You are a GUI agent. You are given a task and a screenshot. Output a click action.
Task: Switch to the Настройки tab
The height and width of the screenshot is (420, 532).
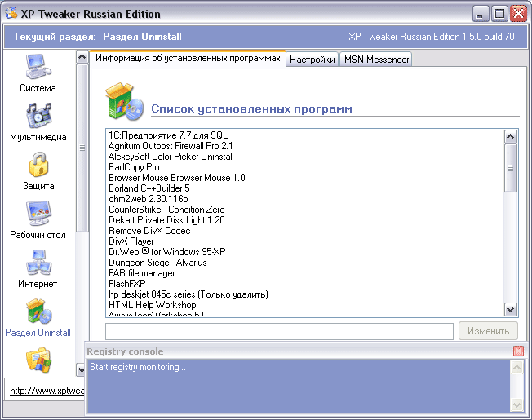[313, 60]
